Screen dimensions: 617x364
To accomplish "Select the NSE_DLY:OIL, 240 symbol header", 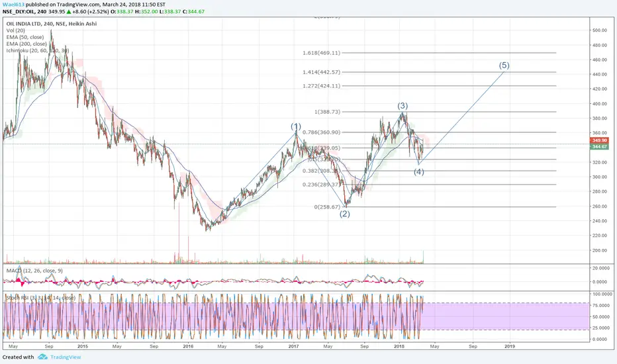I will [x=24, y=11].
